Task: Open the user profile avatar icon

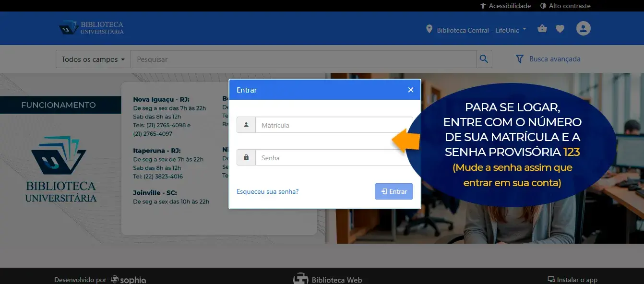Action: [583, 28]
